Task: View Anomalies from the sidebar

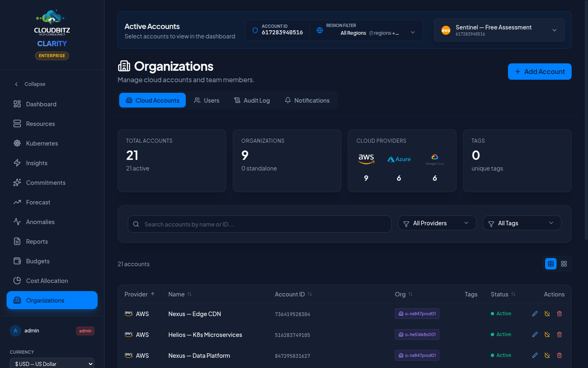Action: pos(52,222)
